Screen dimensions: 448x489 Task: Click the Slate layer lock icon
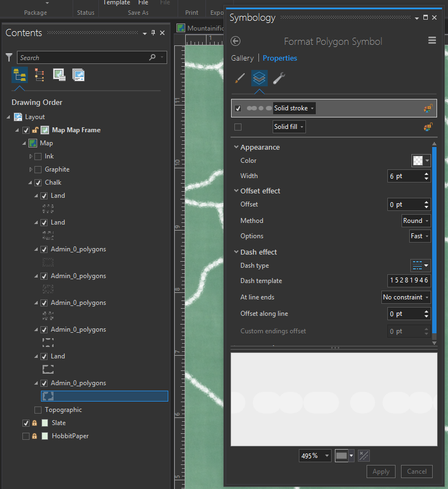[x=34, y=423]
